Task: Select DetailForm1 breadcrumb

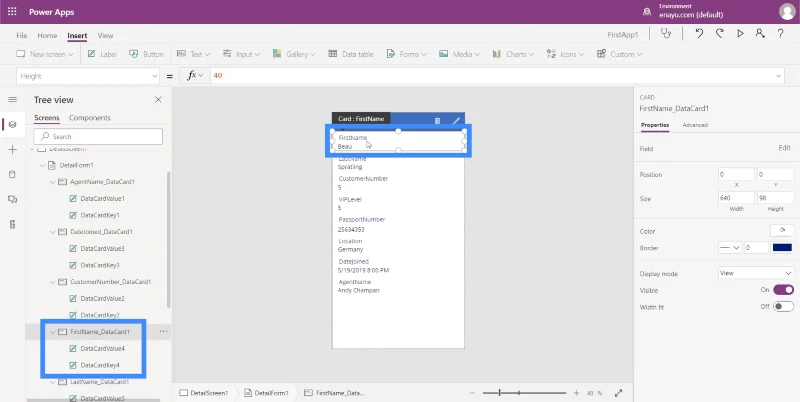Action: click(x=266, y=393)
